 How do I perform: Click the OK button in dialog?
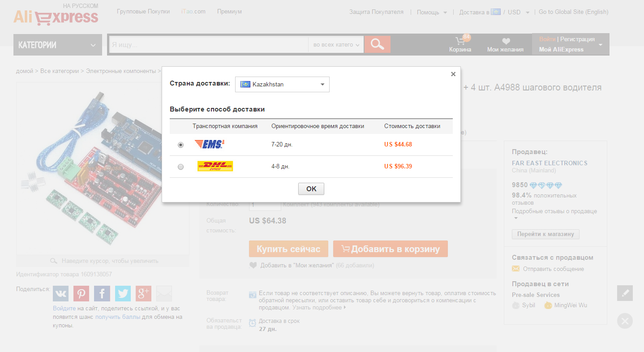(311, 189)
